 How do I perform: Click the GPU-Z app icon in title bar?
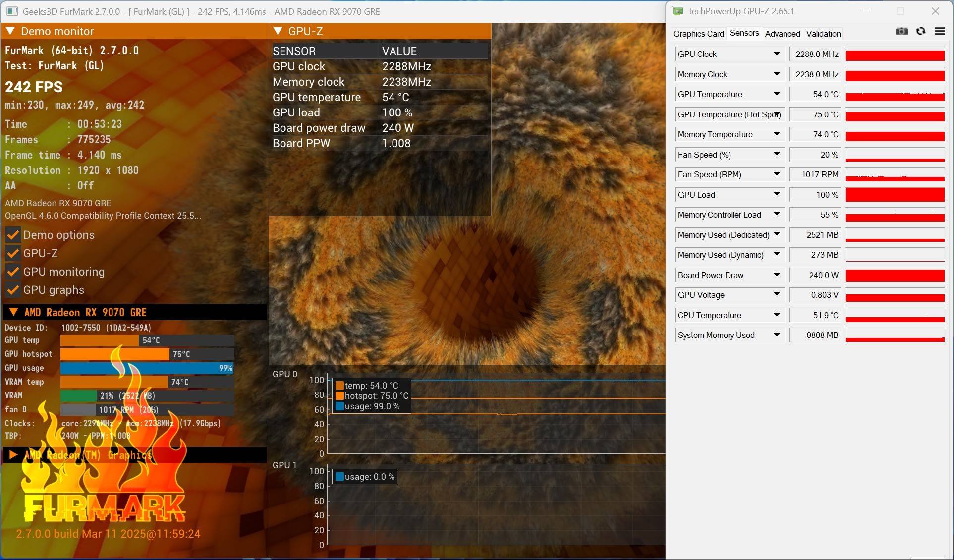(677, 11)
